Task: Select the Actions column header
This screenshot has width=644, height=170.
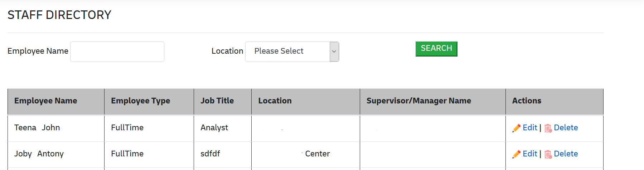Action: [x=527, y=101]
